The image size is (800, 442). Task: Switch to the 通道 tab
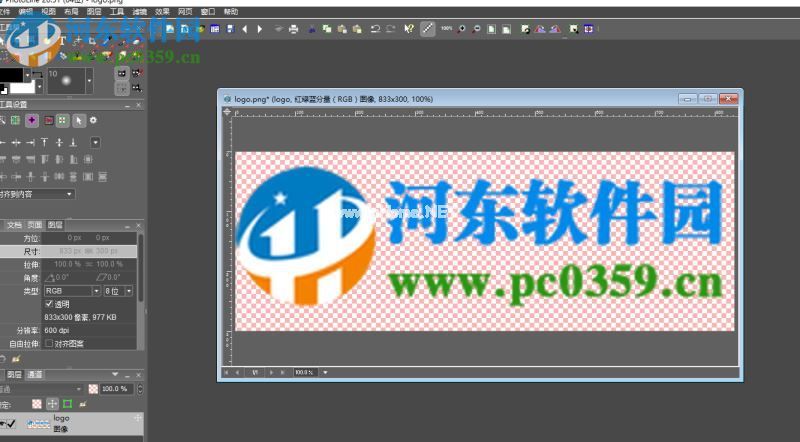[x=35, y=374]
